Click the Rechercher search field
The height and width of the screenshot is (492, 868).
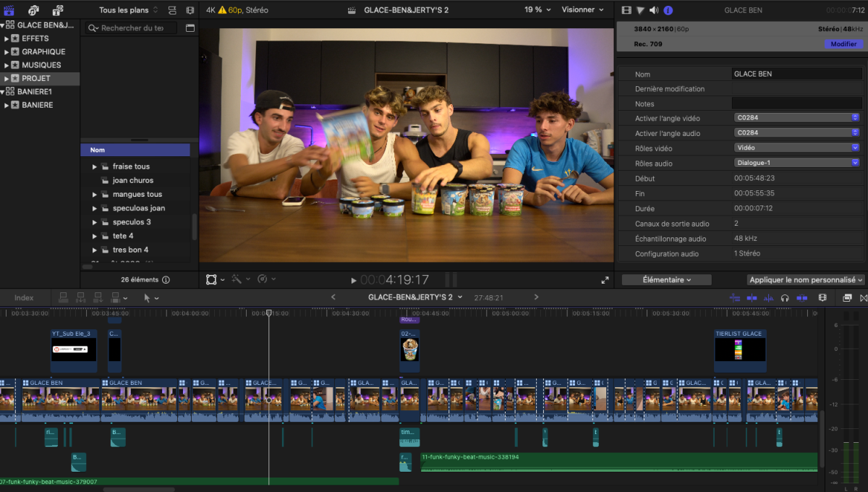point(131,27)
